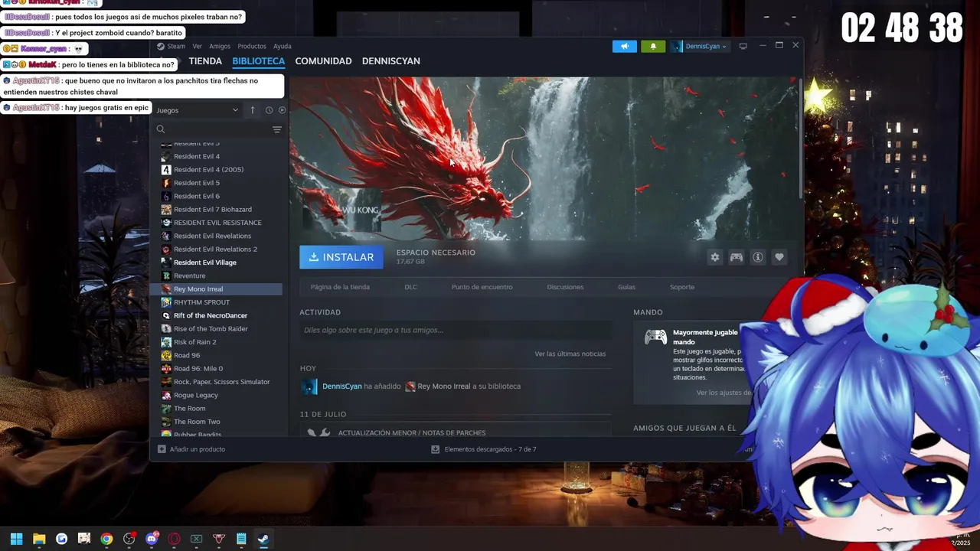Open the Productos menu

click(252, 47)
